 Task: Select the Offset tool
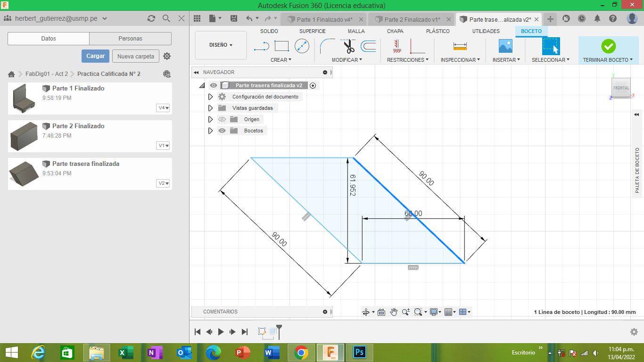368,46
